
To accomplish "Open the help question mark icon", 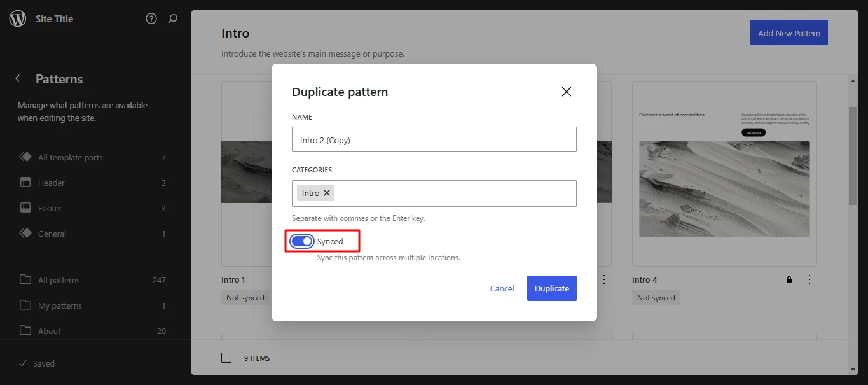I will (151, 18).
